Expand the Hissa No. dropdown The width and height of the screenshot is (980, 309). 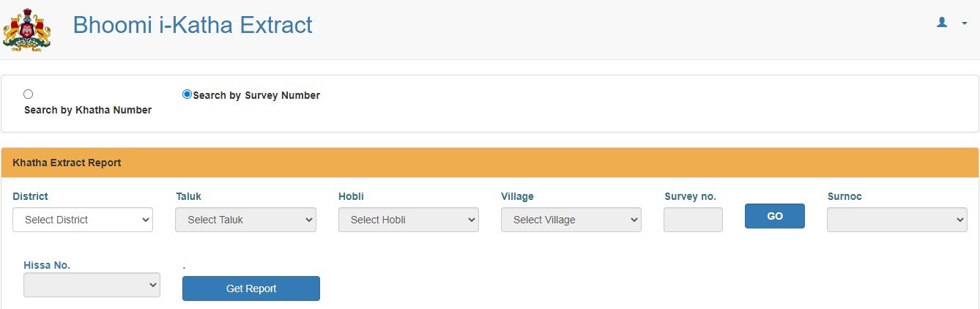(x=92, y=285)
